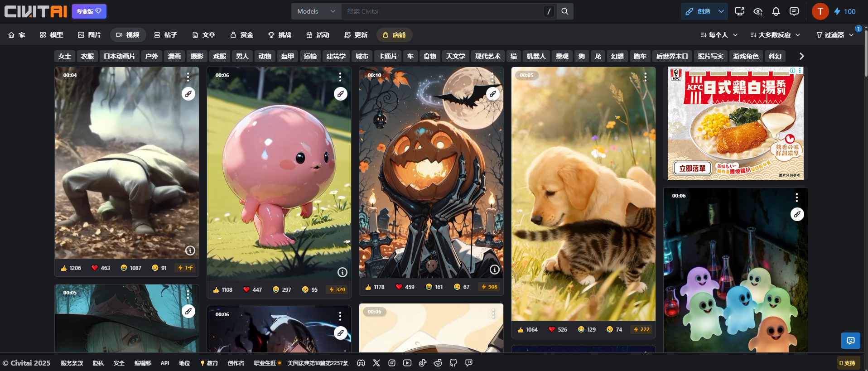
Task: Open the chat messages icon in header
Action: point(794,11)
